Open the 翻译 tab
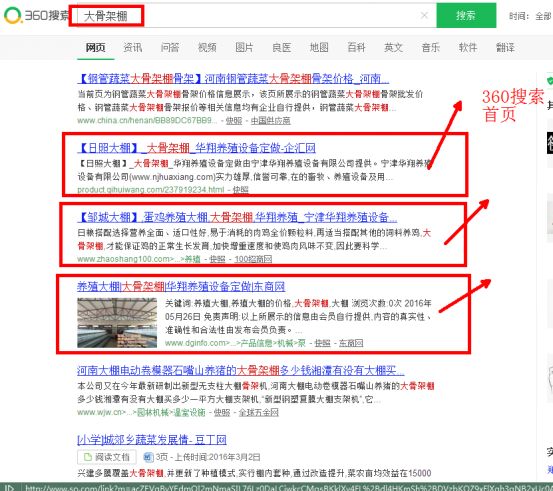553x491 pixels. click(505, 47)
